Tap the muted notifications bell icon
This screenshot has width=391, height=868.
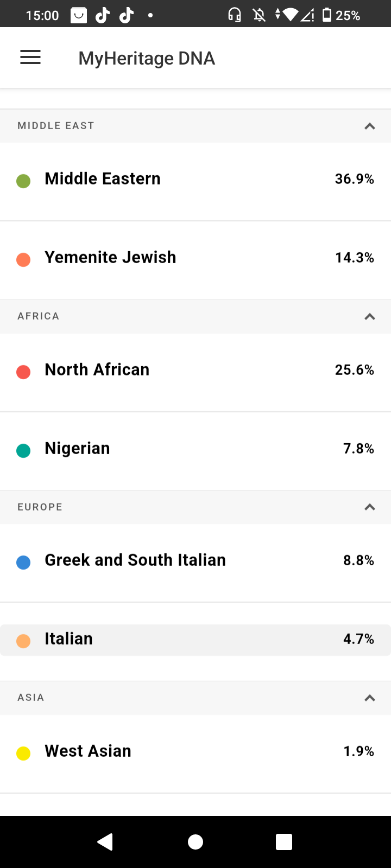(260, 15)
